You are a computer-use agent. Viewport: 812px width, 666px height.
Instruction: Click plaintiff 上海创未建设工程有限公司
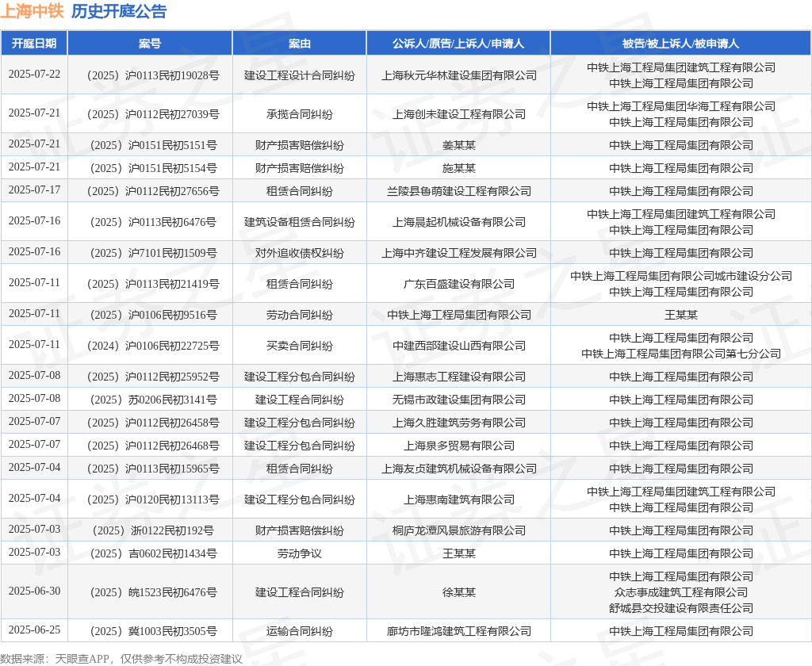(x=459, y=114)
